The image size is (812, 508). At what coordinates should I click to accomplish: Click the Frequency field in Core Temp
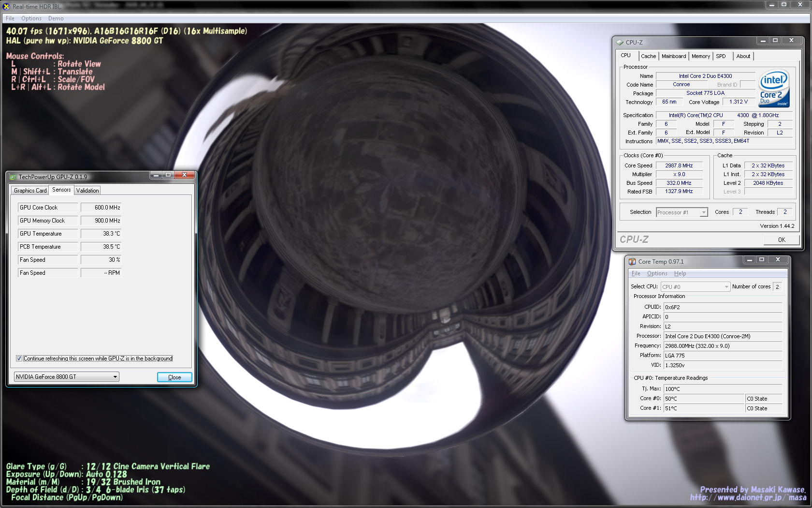[x=723, y=346]
